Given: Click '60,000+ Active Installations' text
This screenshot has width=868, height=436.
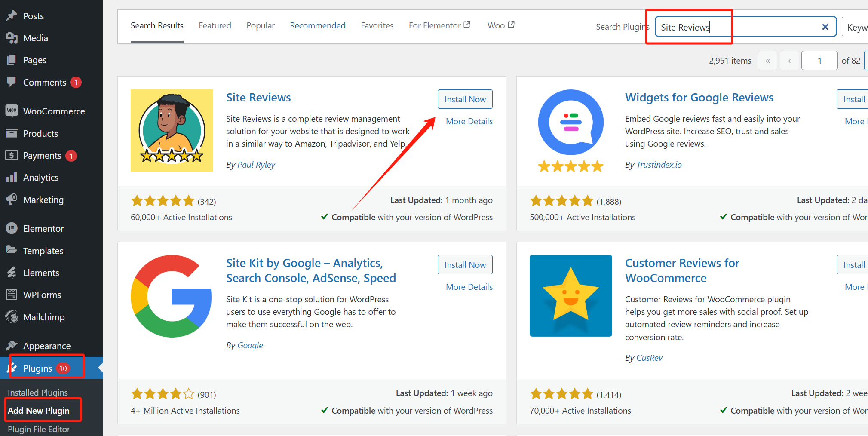Looking at the screenshot, I should 181,217.
